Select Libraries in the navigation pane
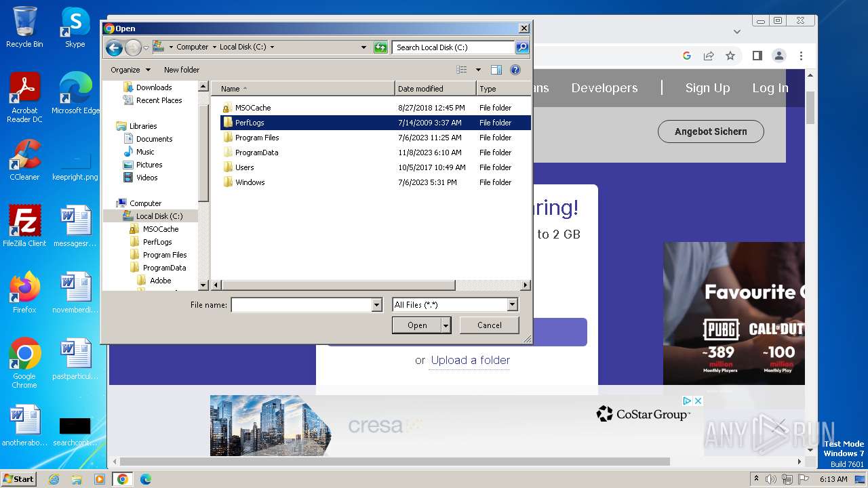This screenshot has width=868, height=488. pyautogui.click(x=143, y=126)
